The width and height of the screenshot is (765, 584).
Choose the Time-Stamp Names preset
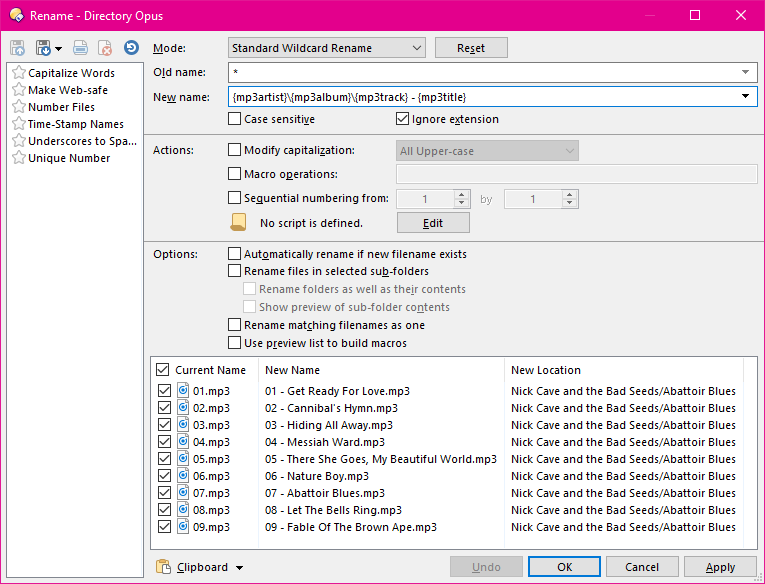75,124
